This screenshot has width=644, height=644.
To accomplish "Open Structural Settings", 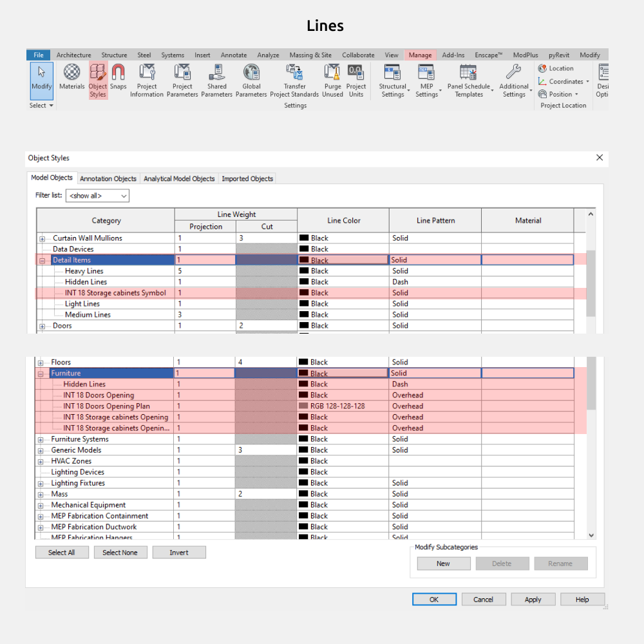I will 393,80.
